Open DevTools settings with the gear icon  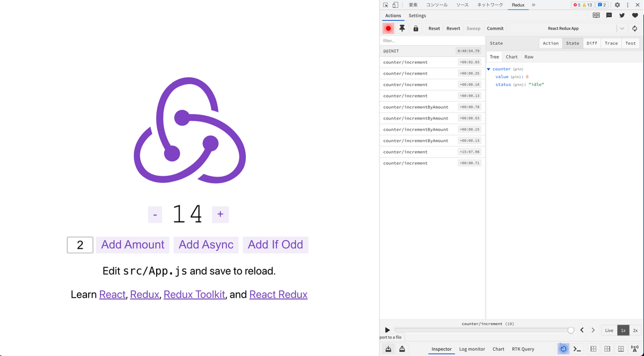pos(617,4)
